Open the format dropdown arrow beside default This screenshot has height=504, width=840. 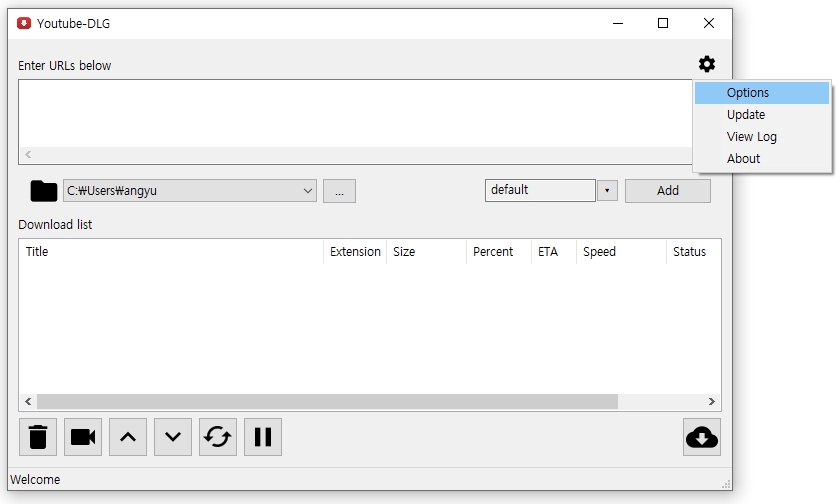pos(607,191)
